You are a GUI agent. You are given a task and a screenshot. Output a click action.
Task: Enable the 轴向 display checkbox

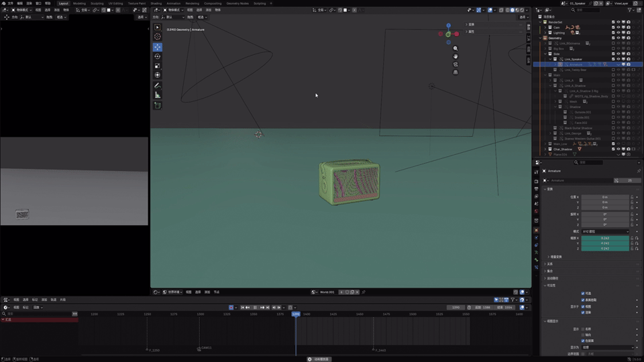583,335
